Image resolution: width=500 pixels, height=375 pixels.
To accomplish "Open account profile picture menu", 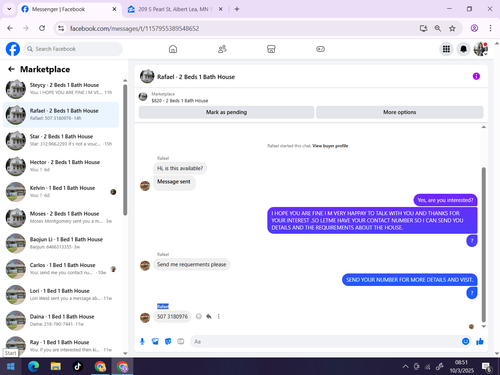I will click(x=481, y=49).
